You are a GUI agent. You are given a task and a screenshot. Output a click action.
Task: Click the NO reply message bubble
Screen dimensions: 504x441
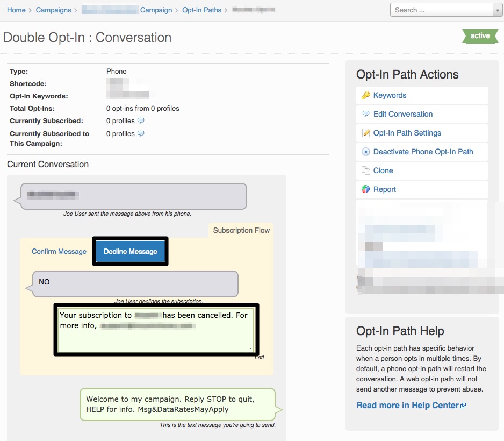point(135,284)
